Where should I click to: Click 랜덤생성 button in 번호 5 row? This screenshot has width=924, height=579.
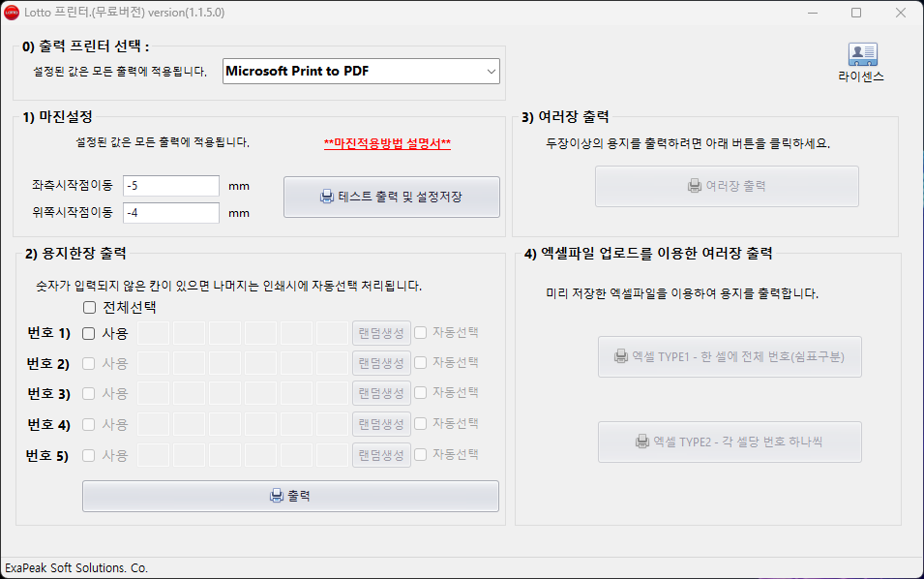point(381,455)
